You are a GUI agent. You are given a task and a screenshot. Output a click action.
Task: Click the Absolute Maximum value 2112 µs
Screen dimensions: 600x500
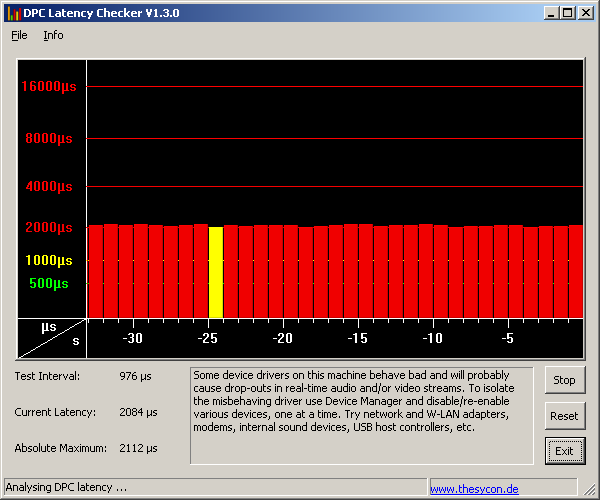click(138, 448)
